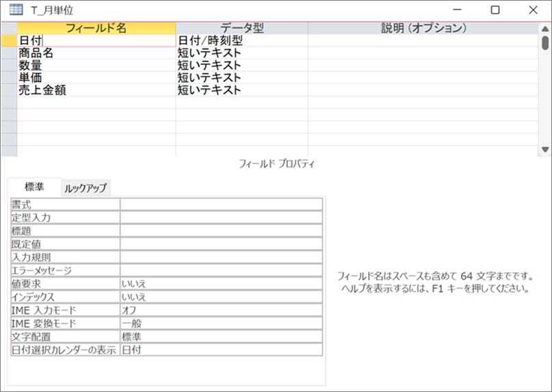Image resolution: width=552 pixels, height=392 pixels.
Task: Click the 定型入力 property value field
Action: pos(222,218)
